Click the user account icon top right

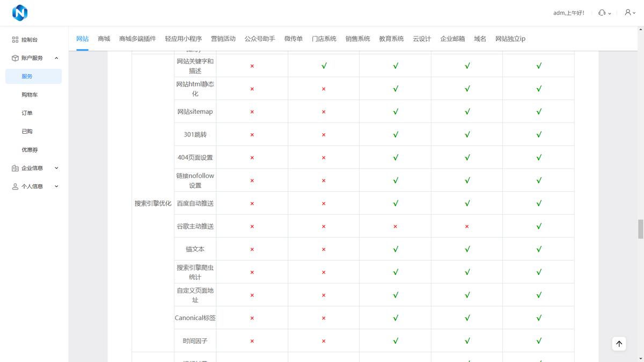tap(628, 12)
